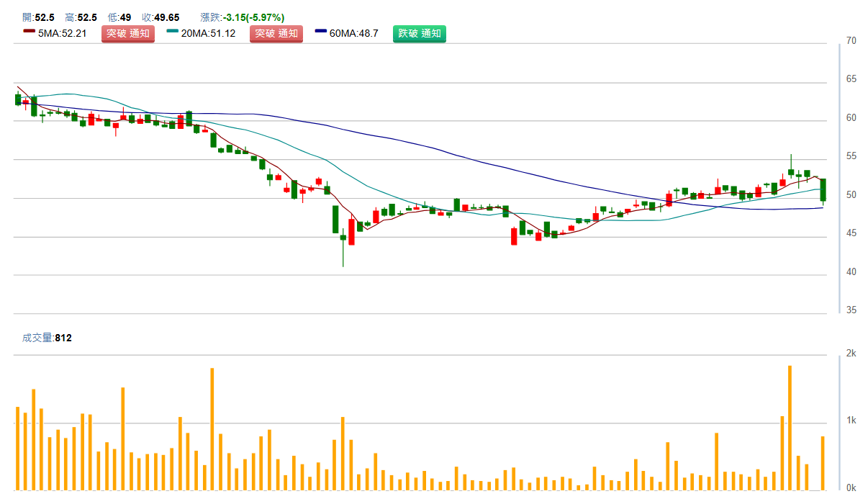Toggle the 5MA:52.21 legend label
This screenshot has height=499, width=868.
(62, 34)
